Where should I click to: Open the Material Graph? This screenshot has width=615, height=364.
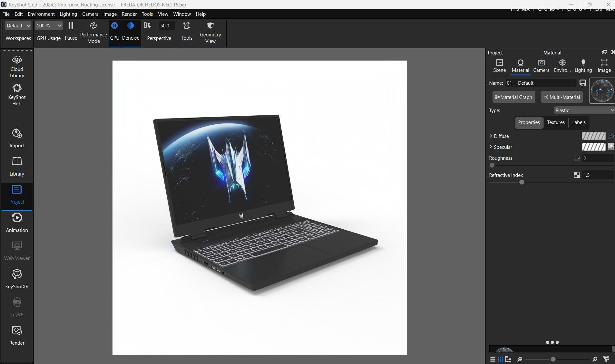[x=514, y=97]
